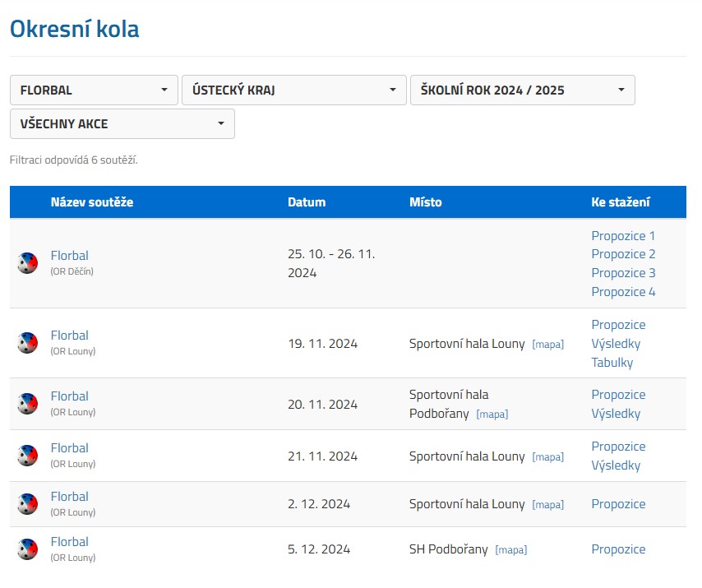702x588 pixels.
Task: Click floorball icon for 5. 12. 2024 event
Action: pos(27,549)
